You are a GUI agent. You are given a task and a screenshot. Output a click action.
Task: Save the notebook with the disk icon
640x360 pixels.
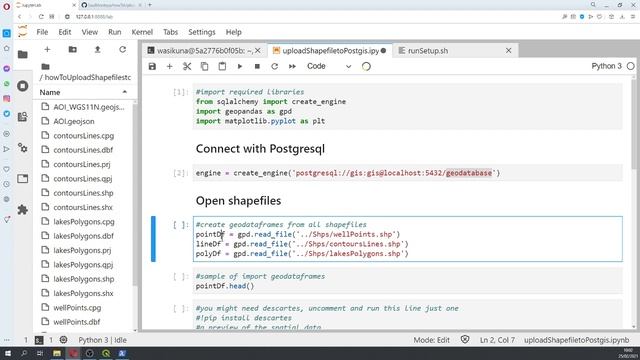(x=152, y=66)
